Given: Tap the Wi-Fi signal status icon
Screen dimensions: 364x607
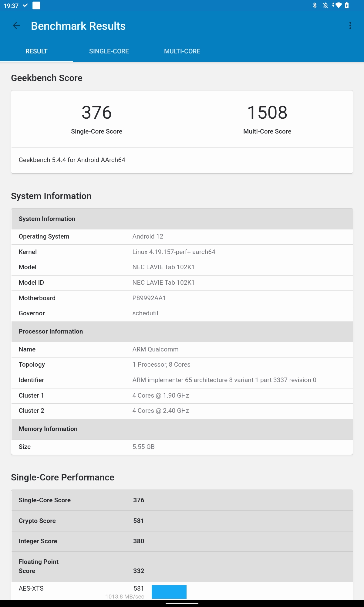Looking at the screenshot, I should [x=338, y=5].
